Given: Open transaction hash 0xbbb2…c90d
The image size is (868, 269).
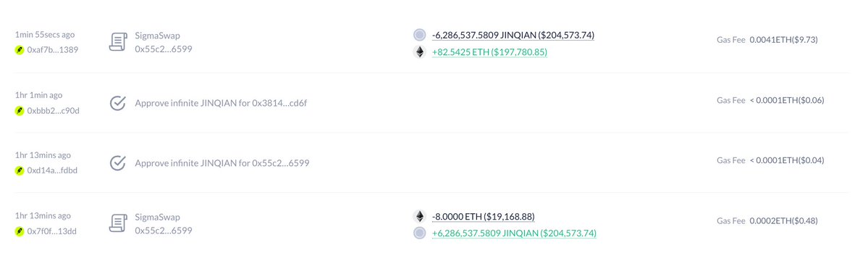Looking at the screenshot, I should [53, 110].
